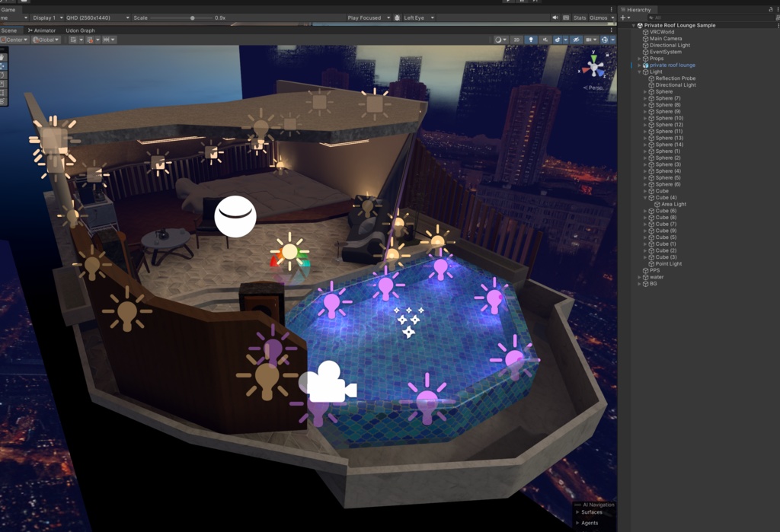Toggle scene effects icon in Scene toolbar
This screenshot has width=780, height=532.
pyautogui.click(x=558, y=40)
